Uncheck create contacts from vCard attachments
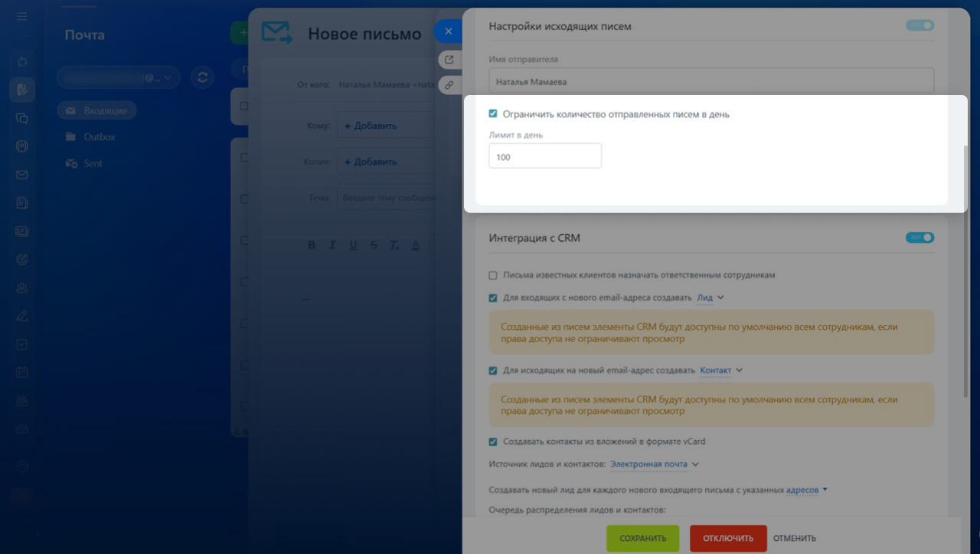This screenshot has width=980, height=554. pyautogui.click(x=493, y=442)
